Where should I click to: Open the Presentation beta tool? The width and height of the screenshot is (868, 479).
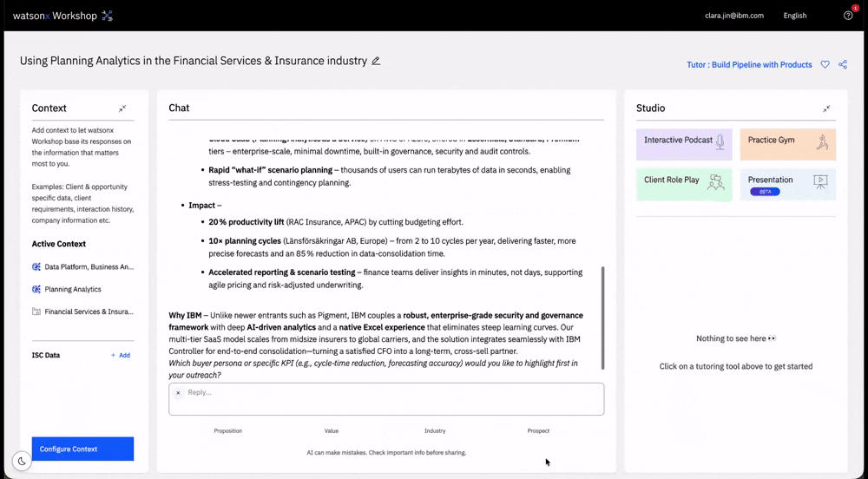[788, 184]
